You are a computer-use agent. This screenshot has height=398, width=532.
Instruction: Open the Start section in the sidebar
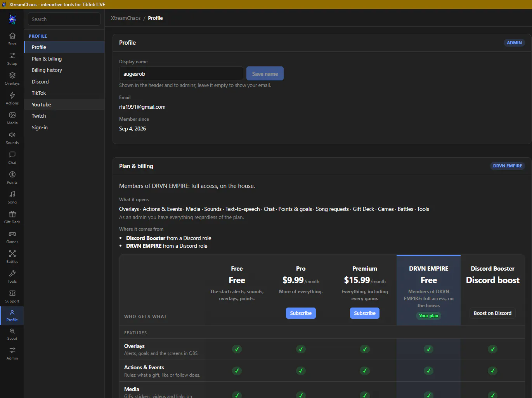coord(12,38)
